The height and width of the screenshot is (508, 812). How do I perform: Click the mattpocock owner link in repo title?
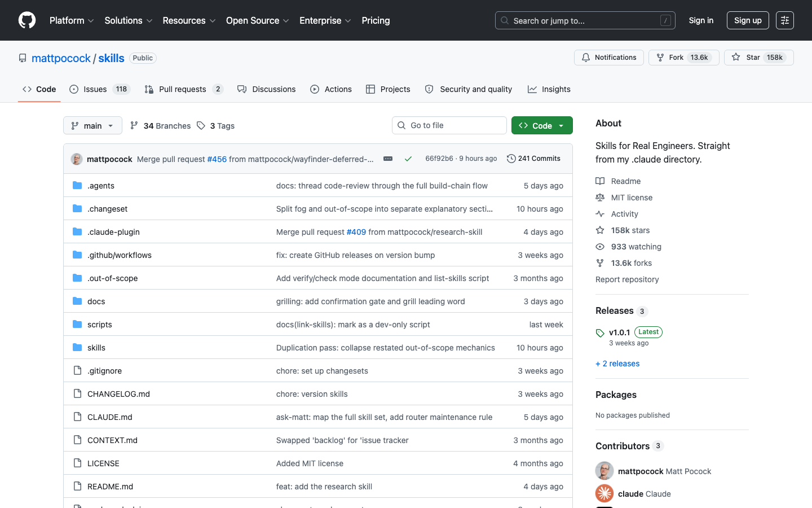tap(61, 58)
